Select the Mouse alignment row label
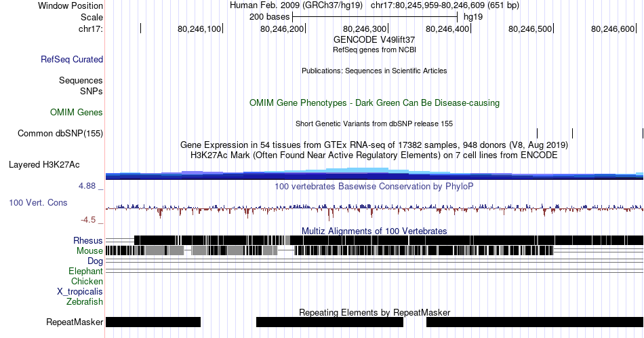Image resolution: width=644 pixels, height=338 pixels. click(89, 251)
